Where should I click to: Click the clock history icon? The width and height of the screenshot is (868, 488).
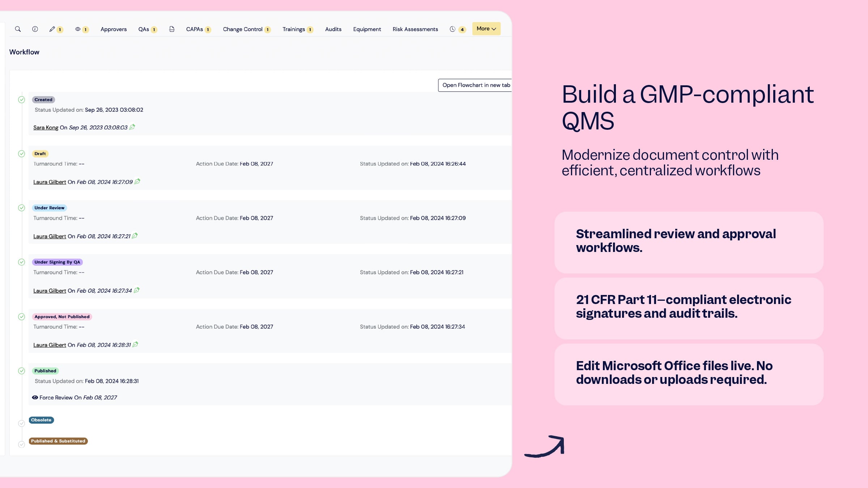coord(452,29)
